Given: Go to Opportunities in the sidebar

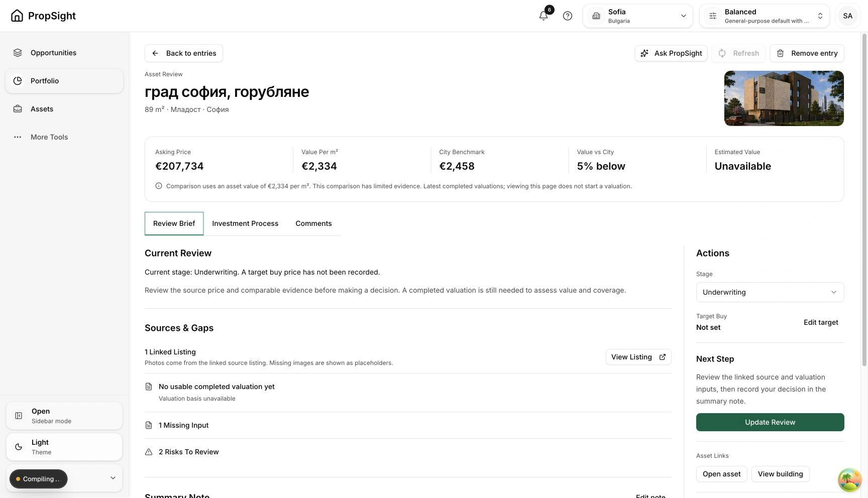Looking at the screenshot, I should click(x=64, y=53).
